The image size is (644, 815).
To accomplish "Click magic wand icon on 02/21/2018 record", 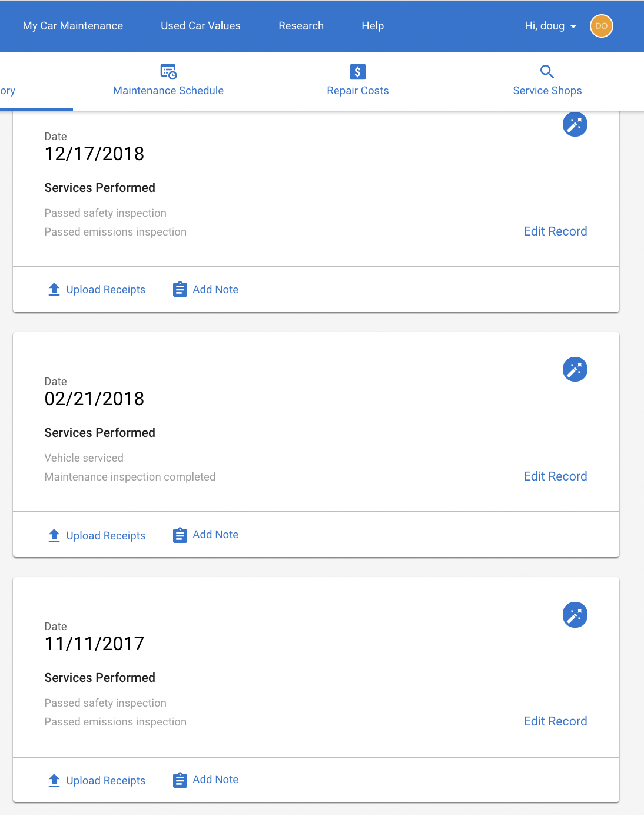I will tap(575, 369).
